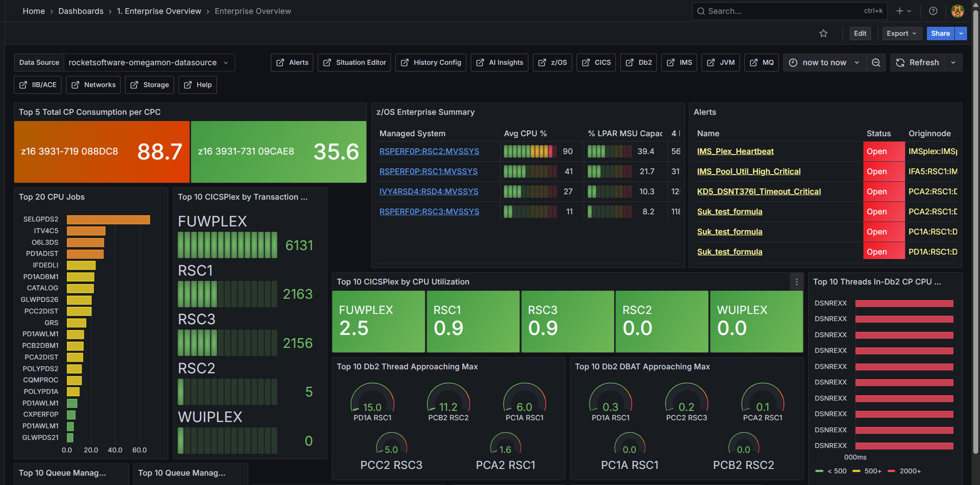Click the SELGPDS2 orange CPU bar
The height and width of the screenshot is (485, 980).
pos(108,219)
